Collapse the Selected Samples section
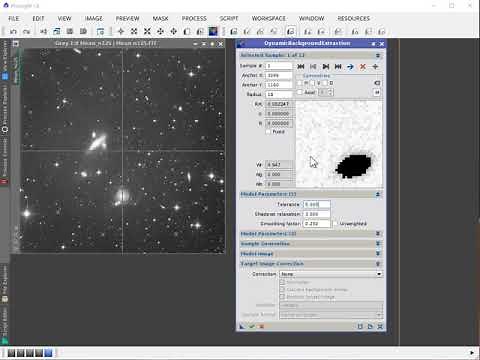 click(x=378, y=55)
